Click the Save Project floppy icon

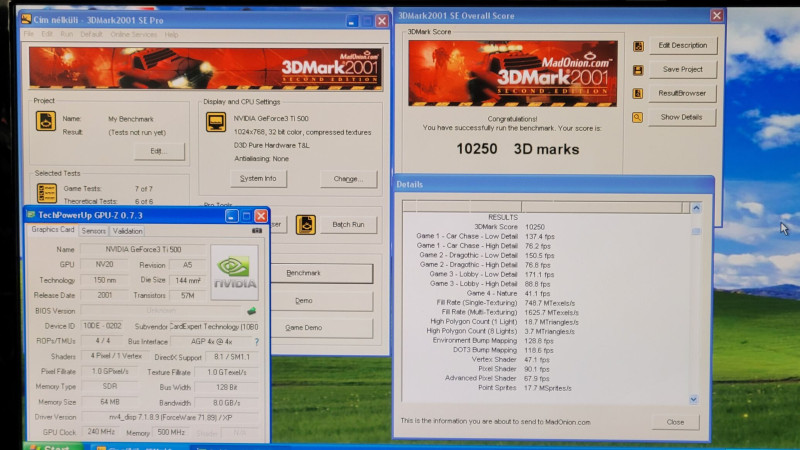[x=638, y=70]
